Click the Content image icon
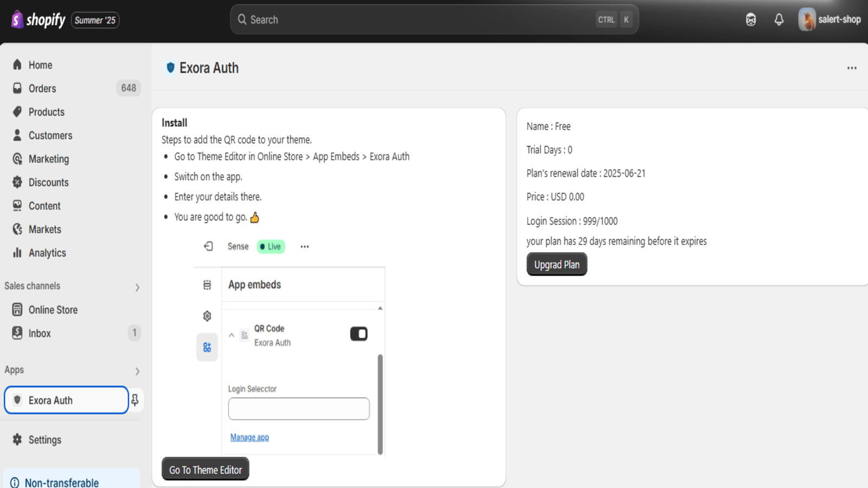 (17, 206)
